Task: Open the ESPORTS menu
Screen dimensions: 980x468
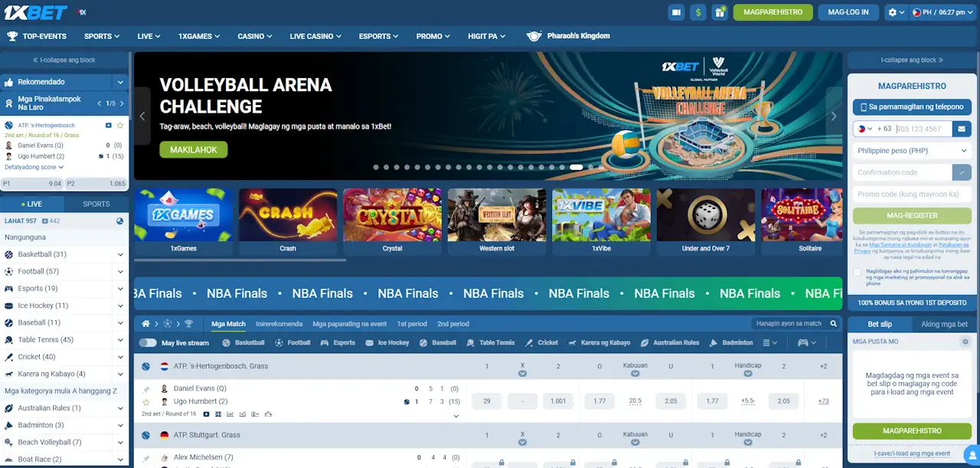Action: [379, 36]
